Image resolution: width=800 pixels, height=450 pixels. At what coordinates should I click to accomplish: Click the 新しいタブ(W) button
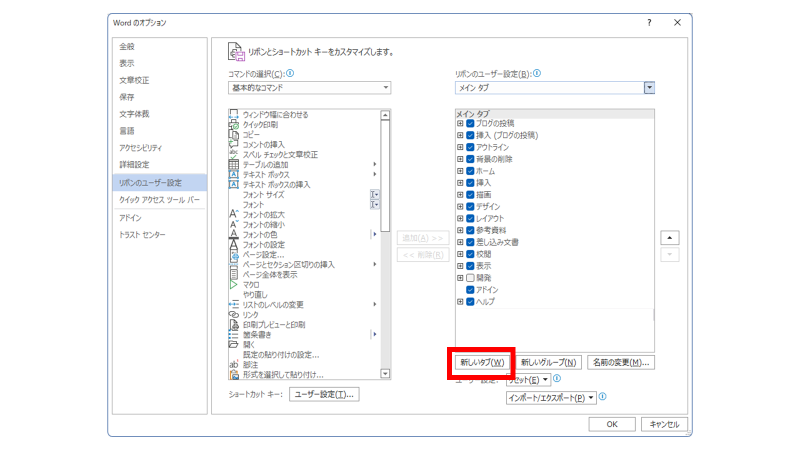[482, 362]
